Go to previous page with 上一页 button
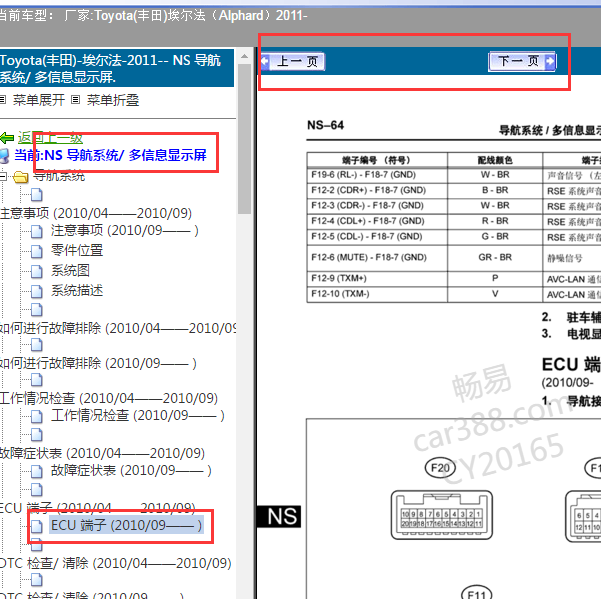601x599 pixels. tap(293, 61)
